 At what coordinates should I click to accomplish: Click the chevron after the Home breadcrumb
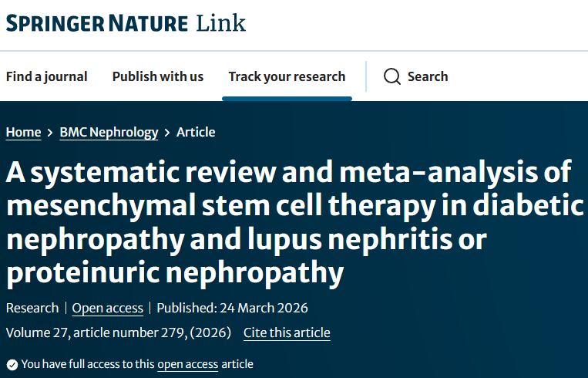50,133
